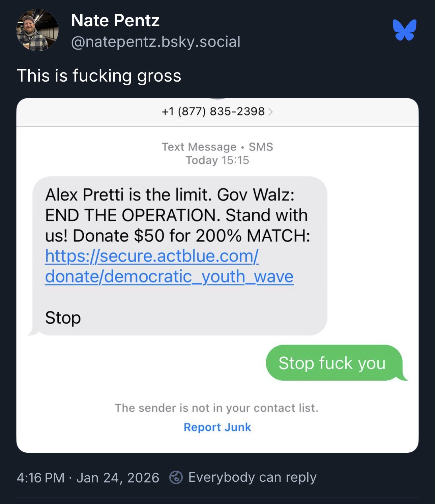Click the post text "This is fucking gross"
Viewport: 435px width, 504px height.
[99, 76]
